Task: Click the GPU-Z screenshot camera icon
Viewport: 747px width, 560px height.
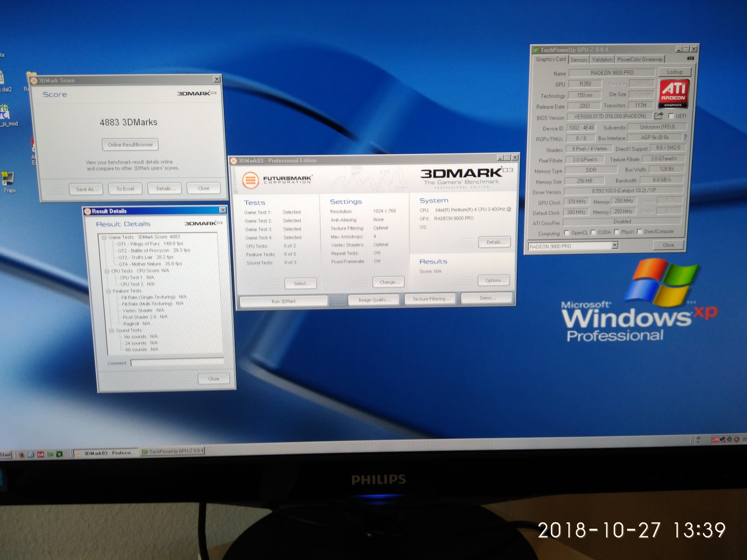Action: (x=690, y=58)
